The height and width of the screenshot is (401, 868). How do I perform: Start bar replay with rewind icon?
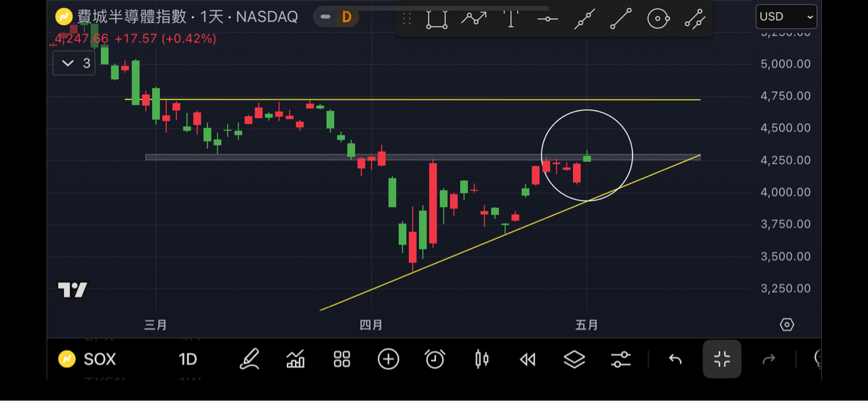click(528, 359)
